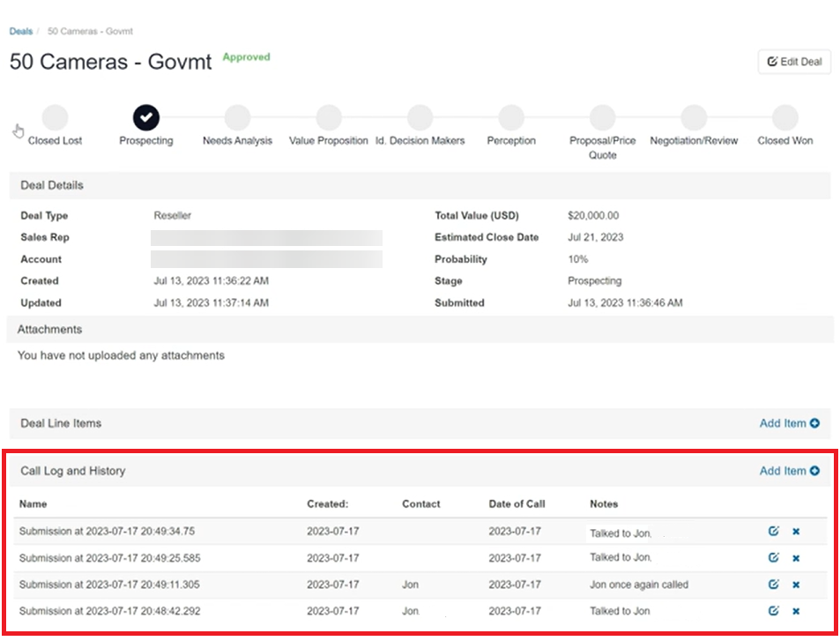This screenshot has height=641, width=840.
Task: Click the pencil icon inside the Edit Deal button
Action: (x=772, y=62)
